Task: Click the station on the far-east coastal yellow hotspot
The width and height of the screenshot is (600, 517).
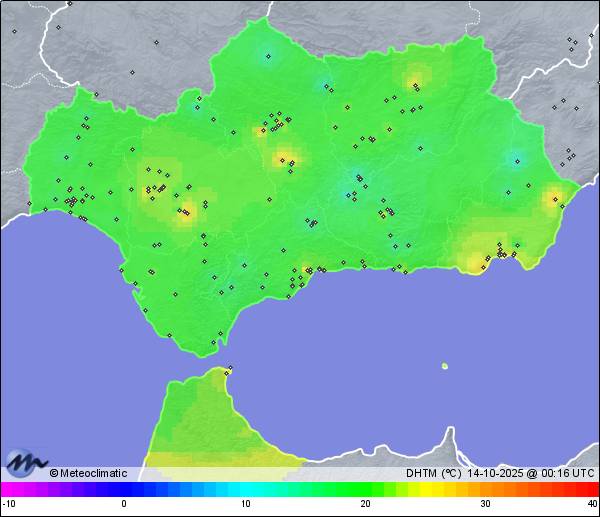Action: pyautogui.click(x=552, y=198)
